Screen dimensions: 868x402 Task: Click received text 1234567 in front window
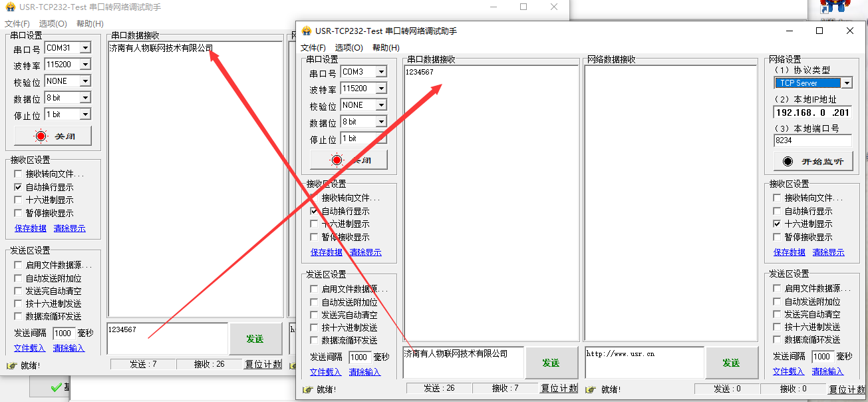419,72
